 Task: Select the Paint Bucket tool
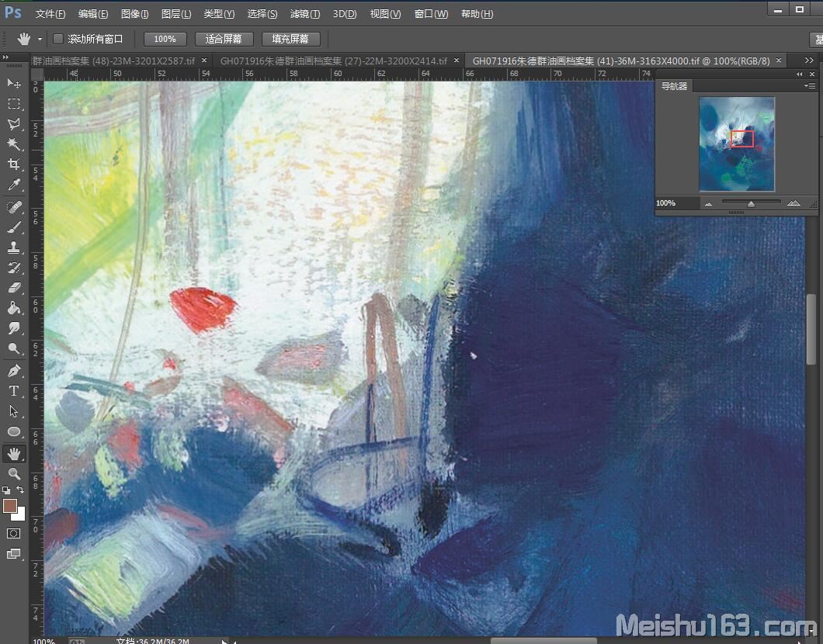tap(14, 308)
